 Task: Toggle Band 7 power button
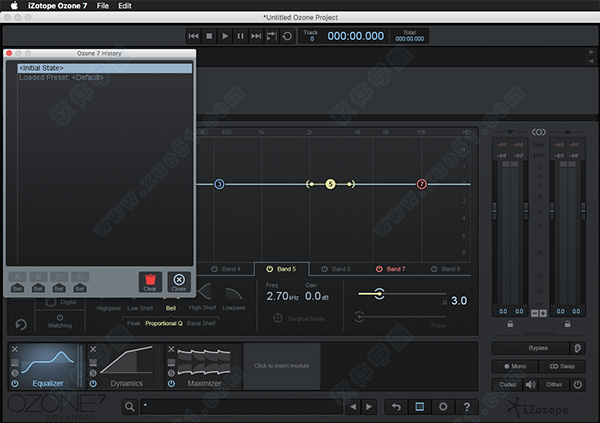[379, 269]
